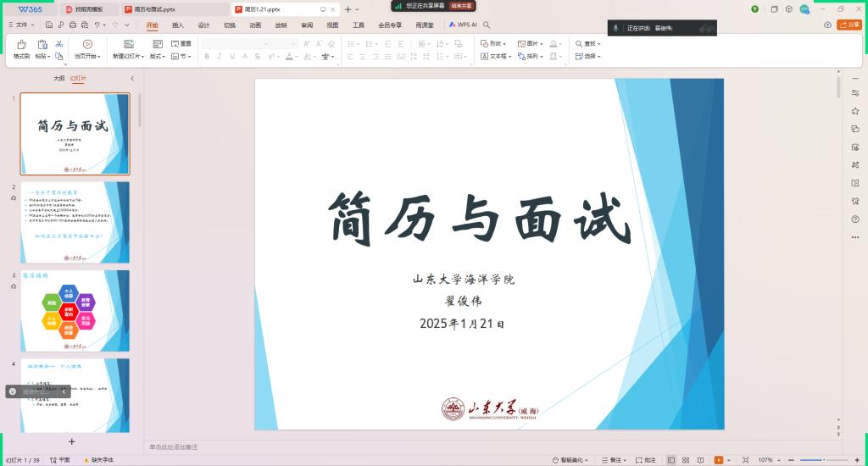868x466 pixels.
Task: Toggle Italic formatting
Action: 220,57
